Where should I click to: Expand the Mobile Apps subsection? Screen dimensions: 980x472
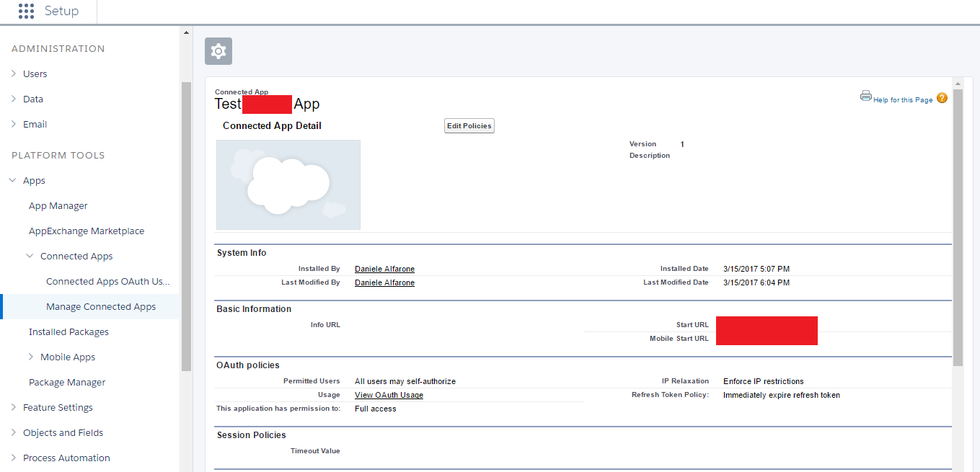(30, 357)
